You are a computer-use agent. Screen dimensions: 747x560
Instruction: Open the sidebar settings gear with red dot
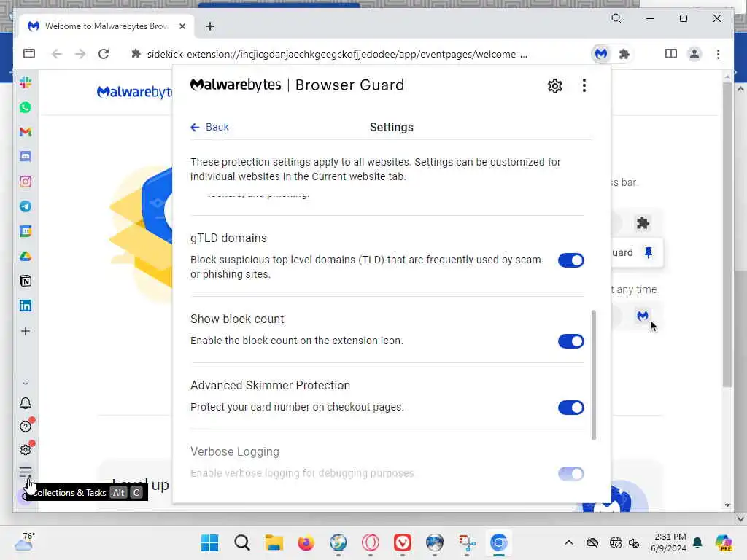pos(26,449)
